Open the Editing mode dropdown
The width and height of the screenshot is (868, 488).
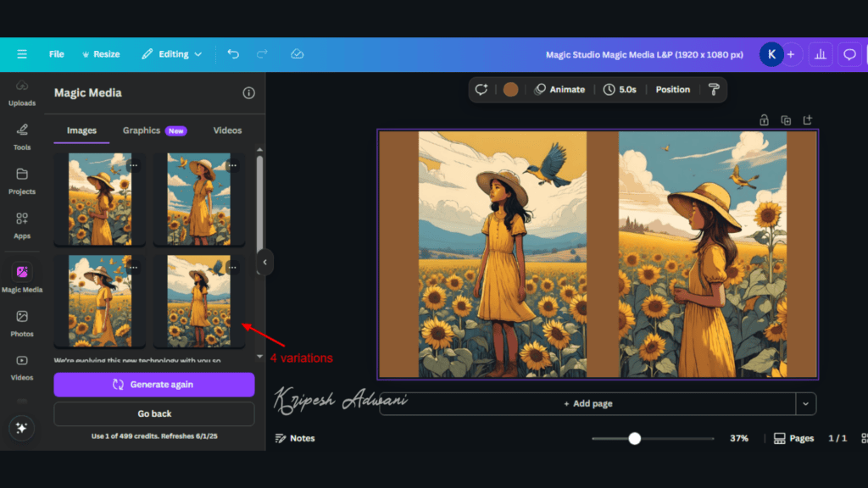(x=172, y=53)
